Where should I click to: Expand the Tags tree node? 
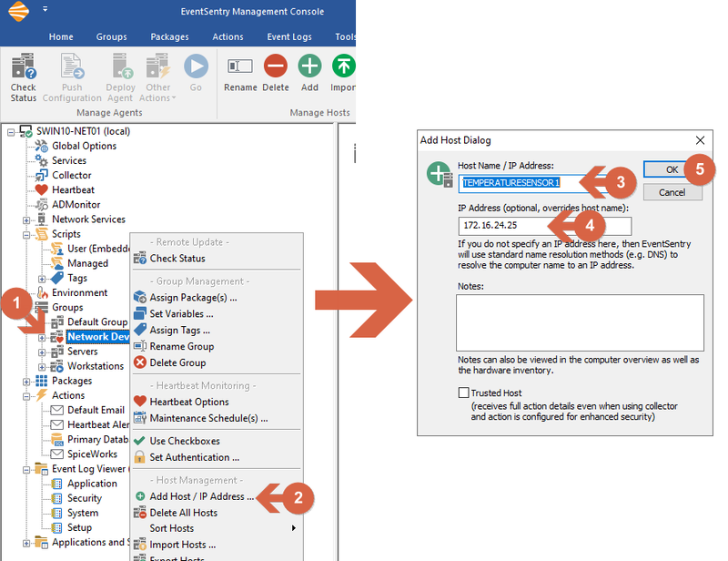42,279
